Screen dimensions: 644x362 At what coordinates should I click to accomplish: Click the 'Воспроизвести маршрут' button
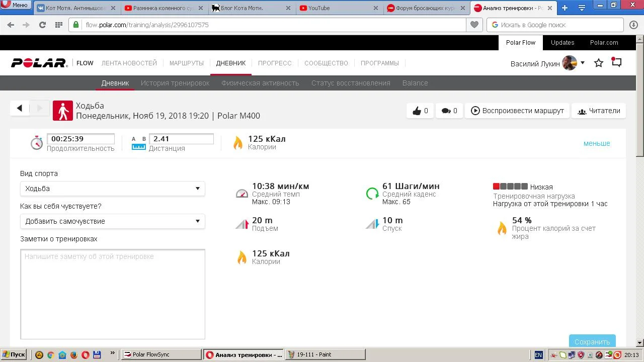pyautogui.click(x=517, y=111)
